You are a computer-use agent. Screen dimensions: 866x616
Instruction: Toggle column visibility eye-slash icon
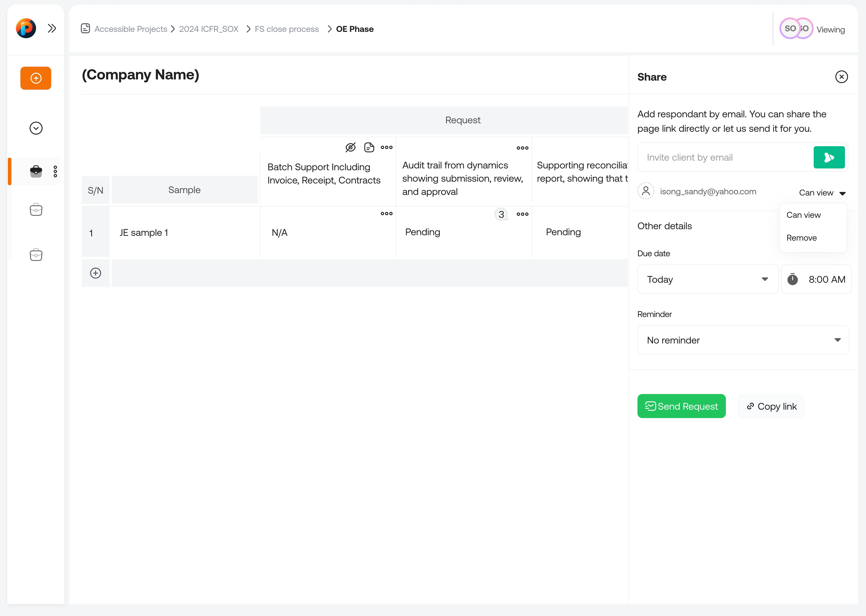click(351, 147)
